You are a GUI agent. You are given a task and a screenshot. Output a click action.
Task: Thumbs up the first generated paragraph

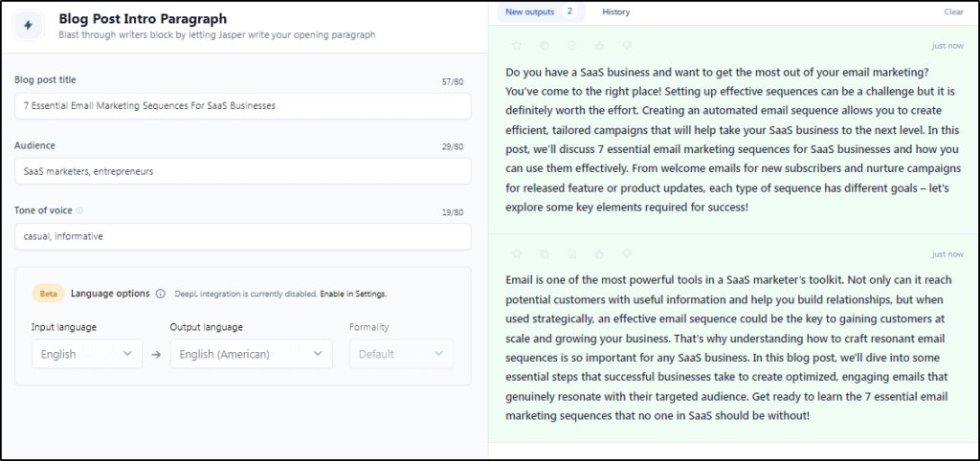(x=599, y=46)
